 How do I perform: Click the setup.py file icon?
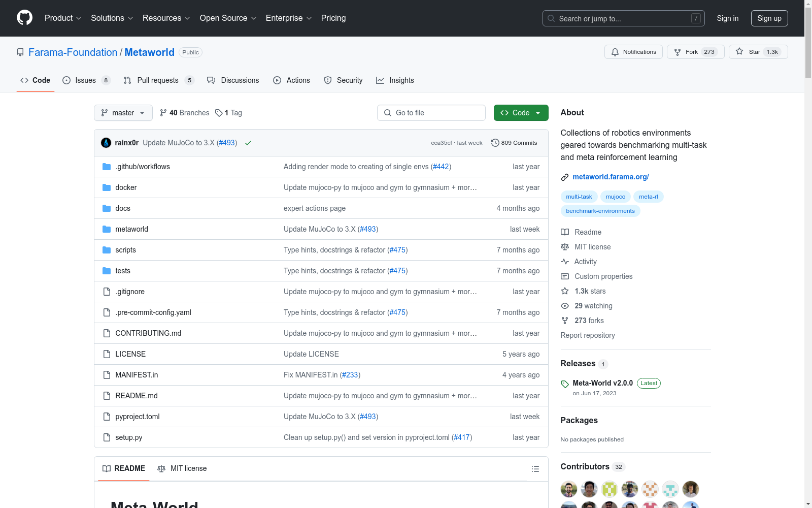107,437
